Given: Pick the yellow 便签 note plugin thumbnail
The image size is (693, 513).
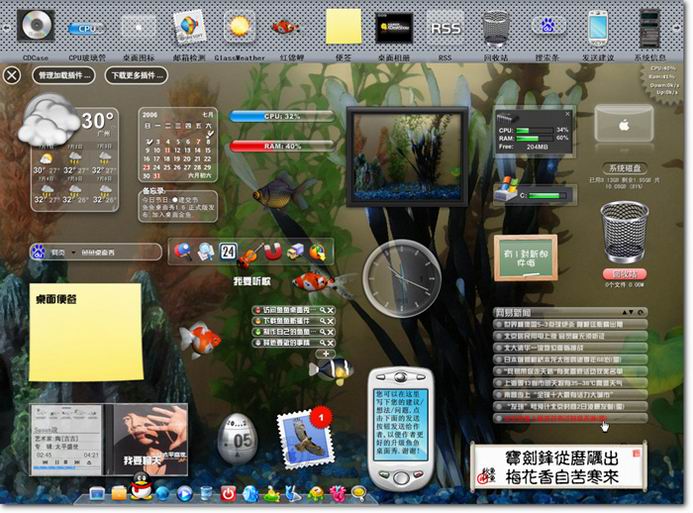Looking at the screenshot, I should click(x=343, y=27).
